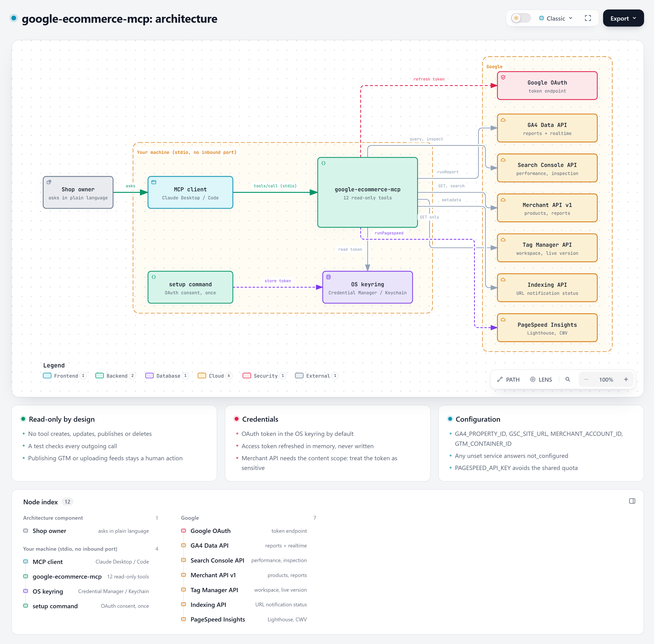Open google-ecommerce-mcp in the Node index
Viewport: 654px width, 644px height.
point(86,576)
